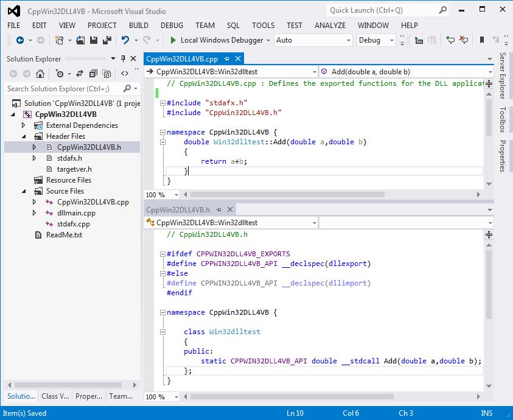513x420 pixels.
Task: Switch to the Properties bottom tab in Solution Explorer
Action: (x=89, y=396)
